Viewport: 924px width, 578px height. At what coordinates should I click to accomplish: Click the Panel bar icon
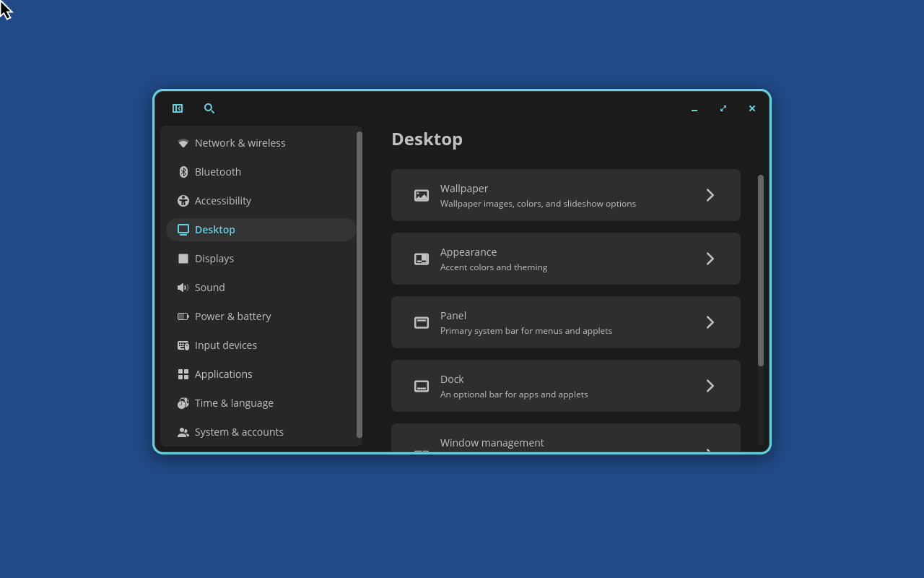pos(422,322)
